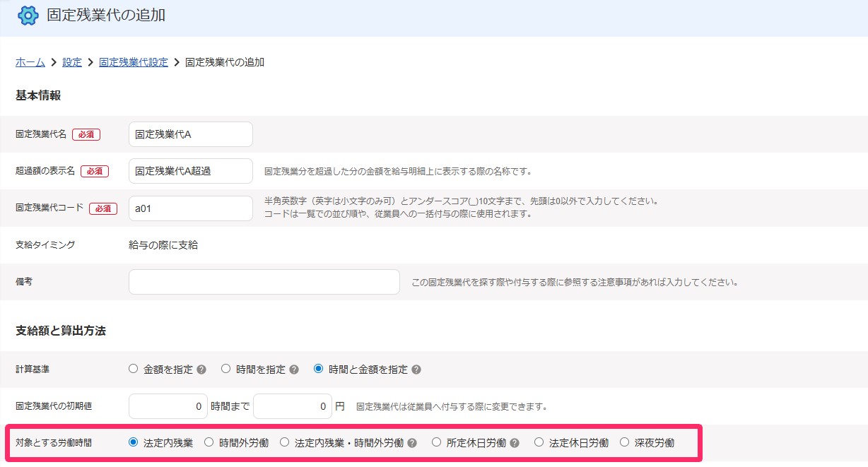
Task: Select the 時間と金額を指定 radio button
Action: pyautogui.click(x=318, y=369)
